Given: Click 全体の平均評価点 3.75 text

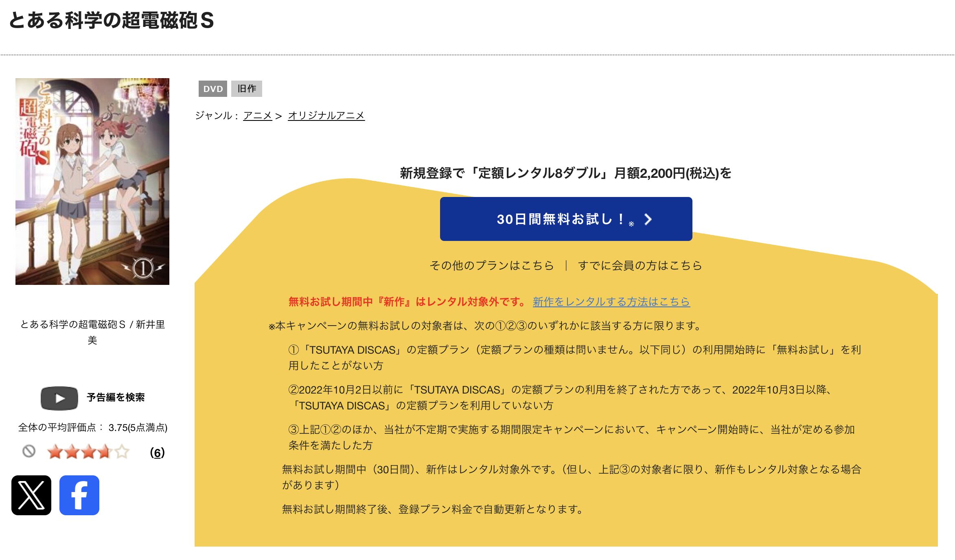Looking at the screenshot, I should tap(93, 427).
